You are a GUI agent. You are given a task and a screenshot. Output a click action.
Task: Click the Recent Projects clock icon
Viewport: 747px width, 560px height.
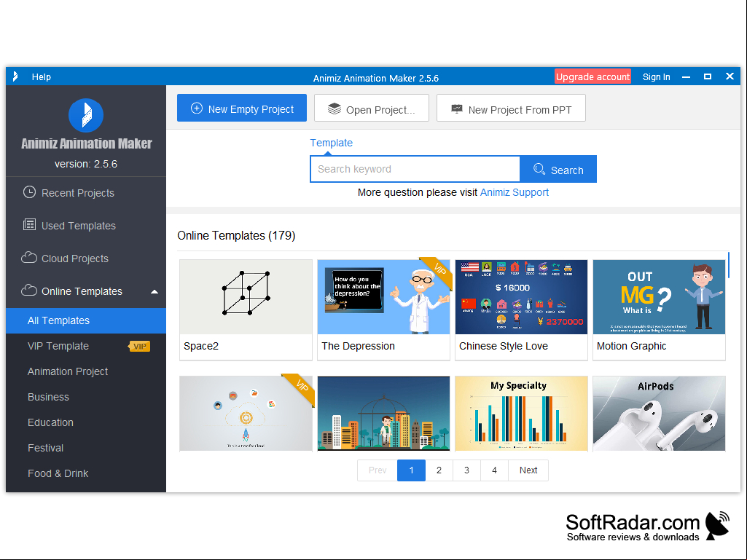(30, 192)
